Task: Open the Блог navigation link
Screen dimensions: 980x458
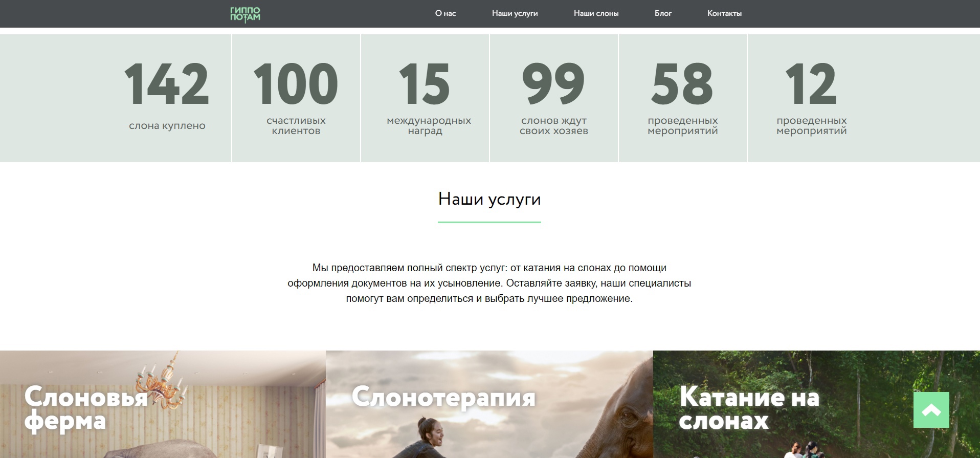Action: (x=663, y=13)
